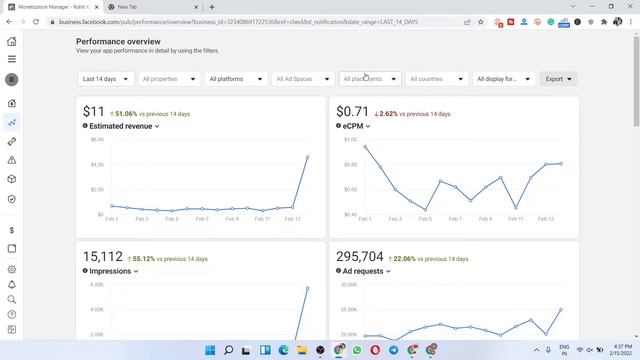
Task: Click the eCPM info icon
Action: pos(338,126)
